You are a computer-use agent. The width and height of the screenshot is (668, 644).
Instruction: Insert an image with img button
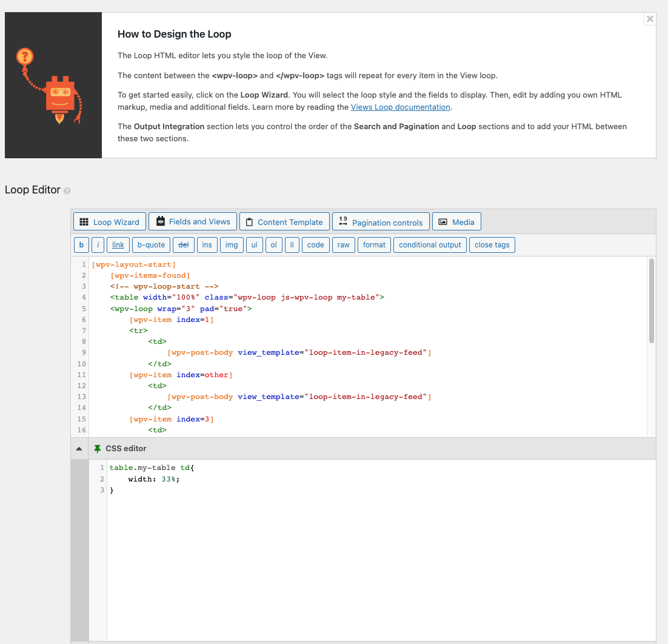(x=232, y=245)
